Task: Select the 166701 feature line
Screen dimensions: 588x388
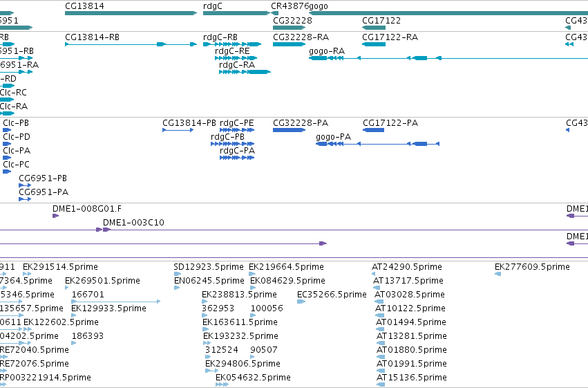Action: pyautogui.click(x=116, y=302)
